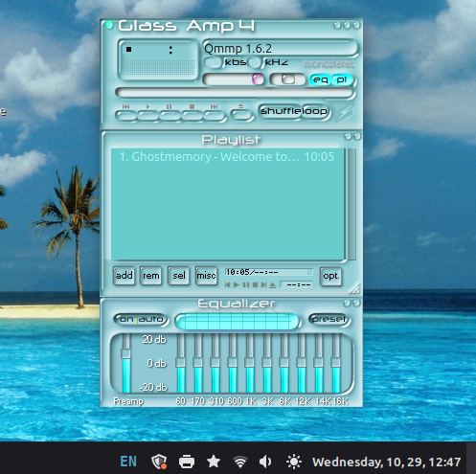Screen dimensions: 476x474
Task: Adjust the 170 Hz equalizer band slider
Action: coord(198,363)
